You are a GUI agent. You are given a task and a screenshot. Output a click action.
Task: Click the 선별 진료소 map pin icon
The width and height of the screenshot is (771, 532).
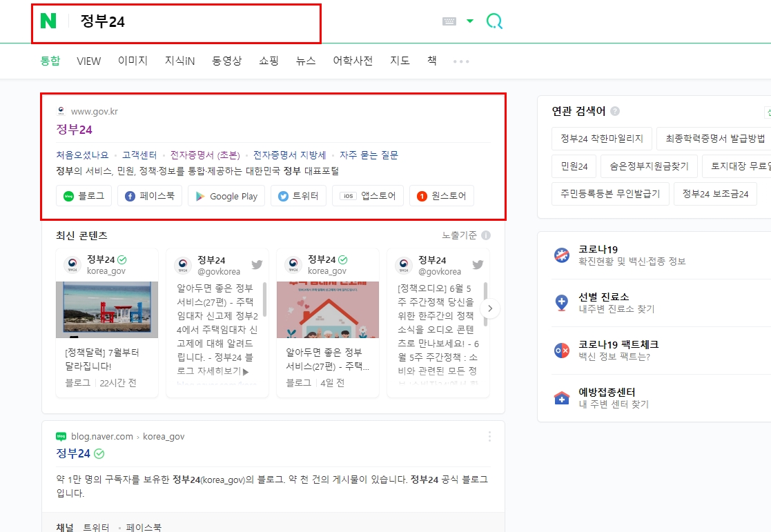tap(562, 303)
